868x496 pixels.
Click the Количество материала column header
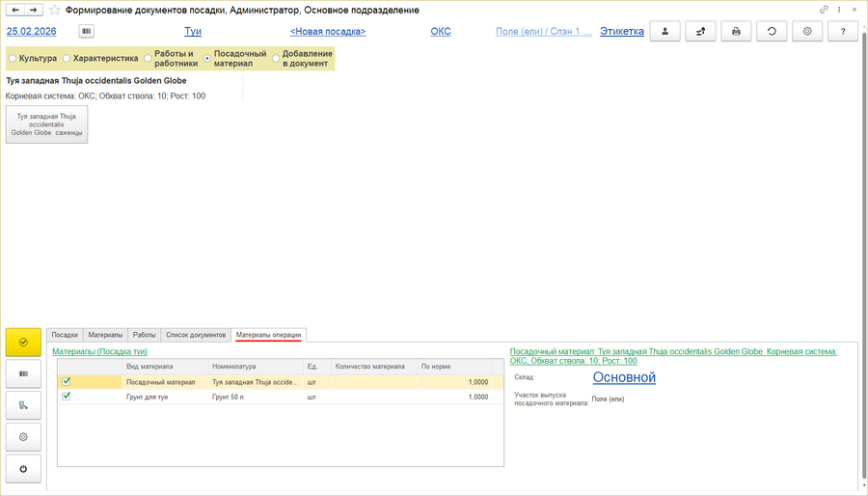coord(374,367)
